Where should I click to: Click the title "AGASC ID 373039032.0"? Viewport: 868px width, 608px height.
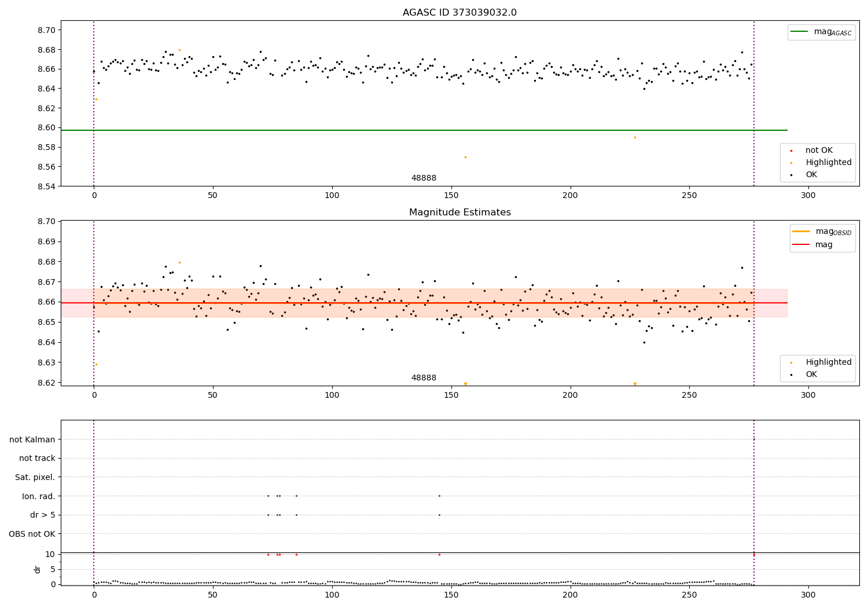[x=459, y=13]
